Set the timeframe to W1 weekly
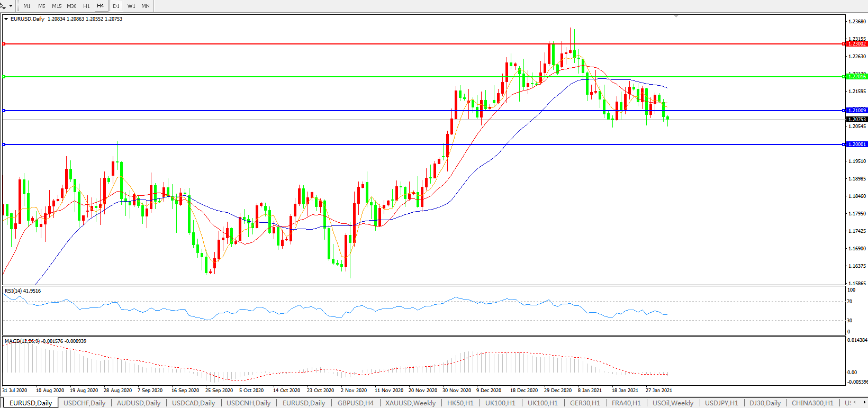 click(131, 6)
